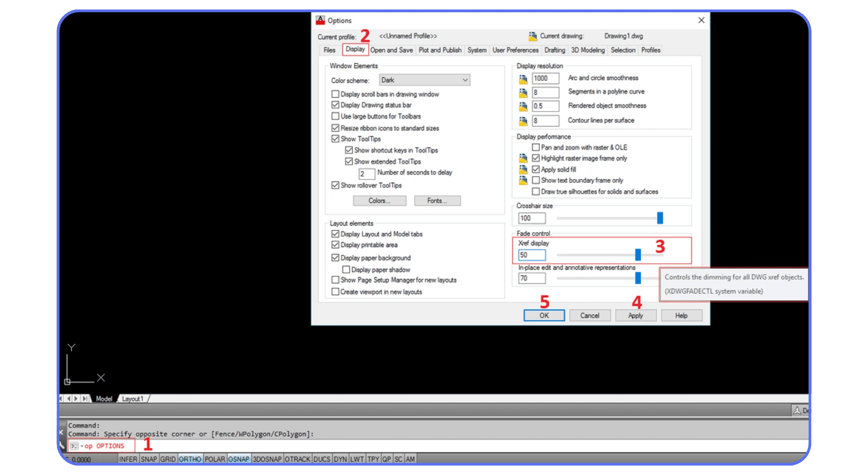
Task: Click OK in the Options dialog
Action: [x=544, y=315]
